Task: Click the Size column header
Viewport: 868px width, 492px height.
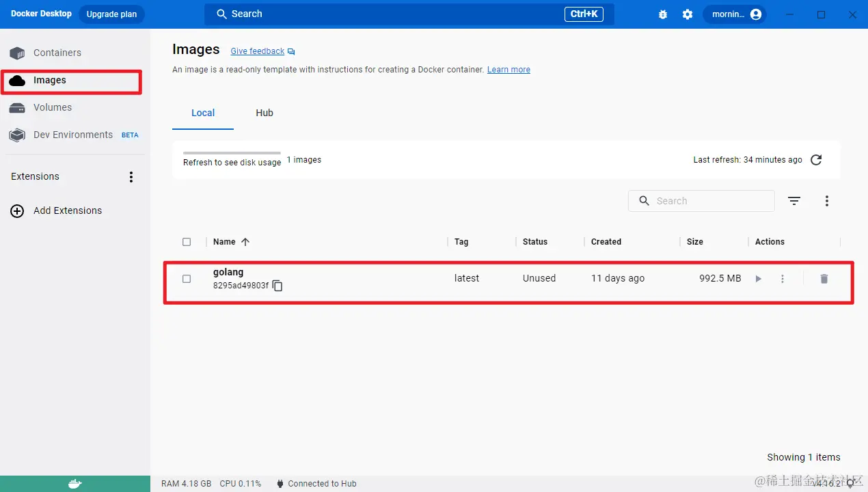Action: [695, 242]
